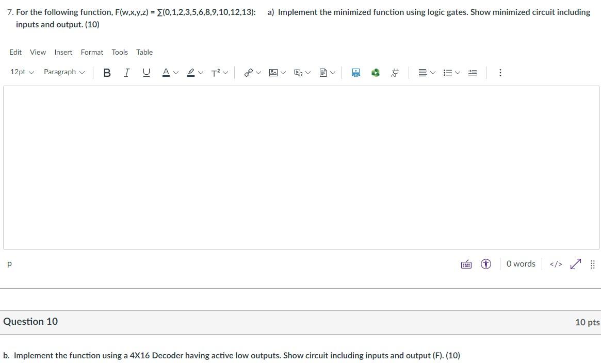Run the Accessibility Checker

point(485,264)
